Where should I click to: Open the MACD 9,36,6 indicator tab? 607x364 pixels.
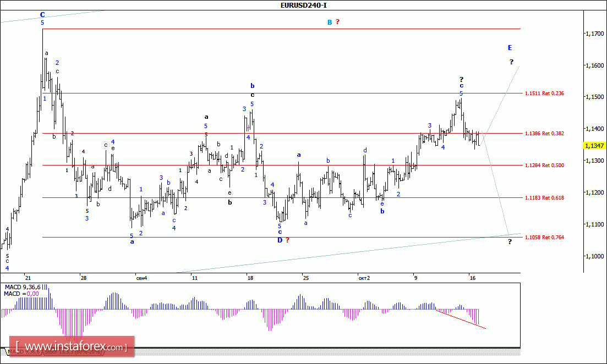23,352
